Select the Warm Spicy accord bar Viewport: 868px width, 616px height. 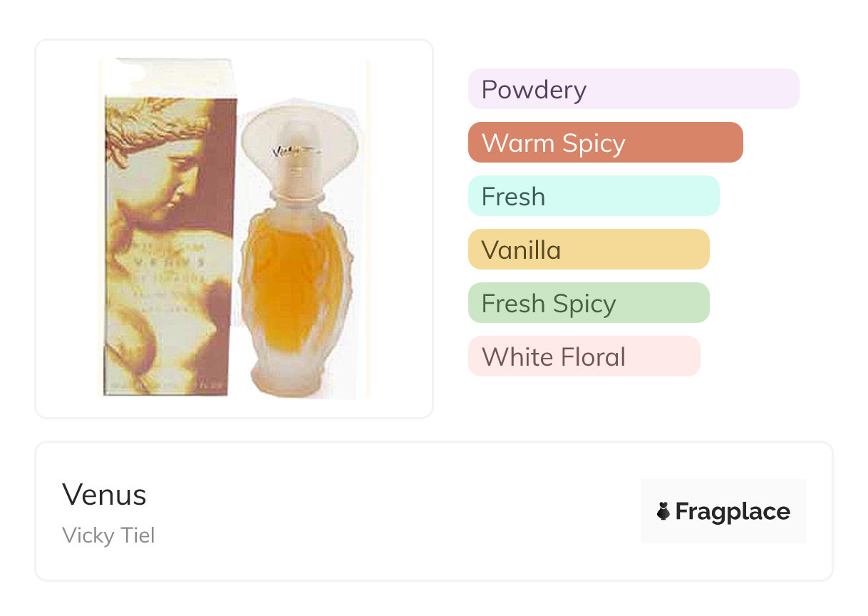(605, 143)
